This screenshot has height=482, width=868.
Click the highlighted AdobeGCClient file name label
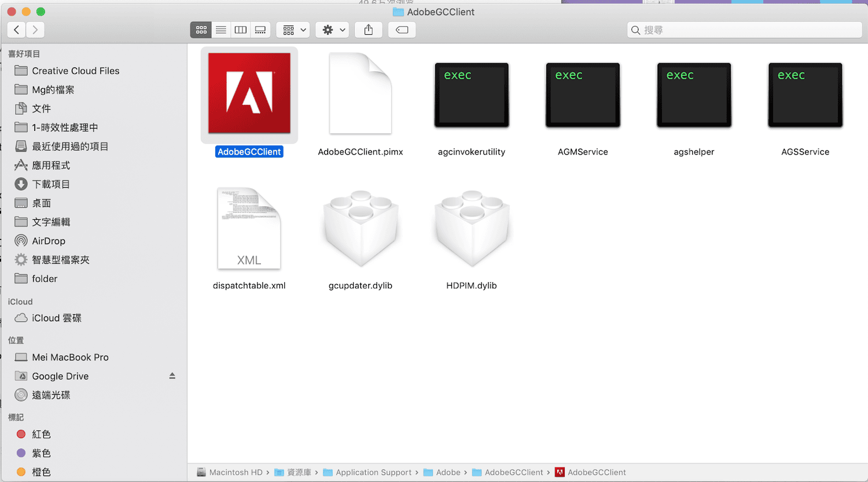point(249,152)
